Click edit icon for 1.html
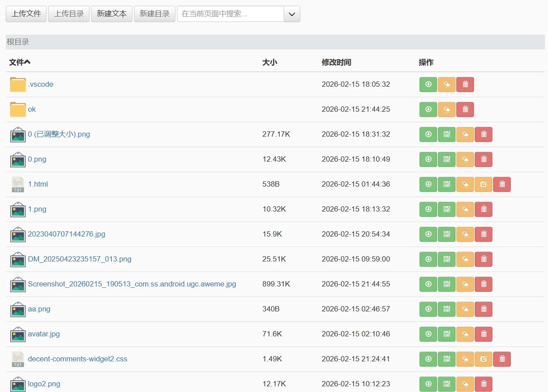548x392 pixels. (484, 184)
